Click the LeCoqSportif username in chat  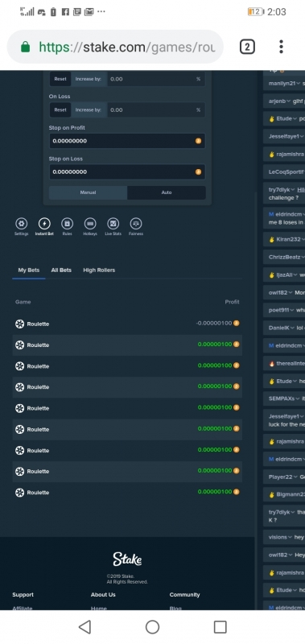(x=286, y=171)
